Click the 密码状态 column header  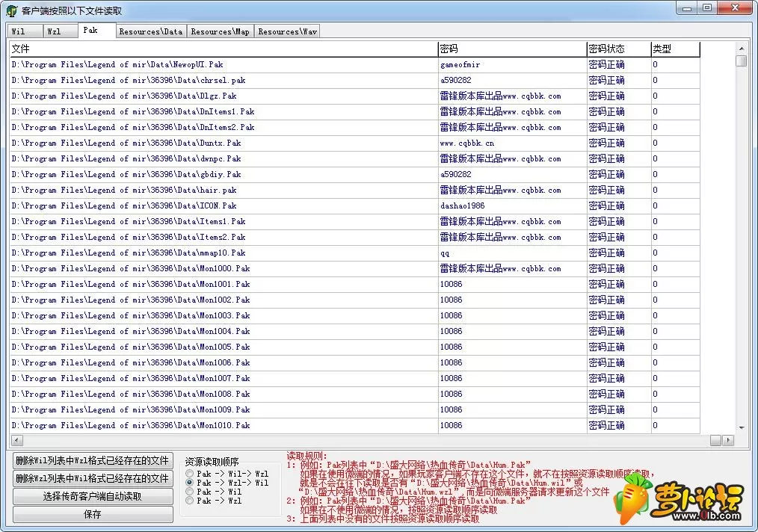pos(619,49)
